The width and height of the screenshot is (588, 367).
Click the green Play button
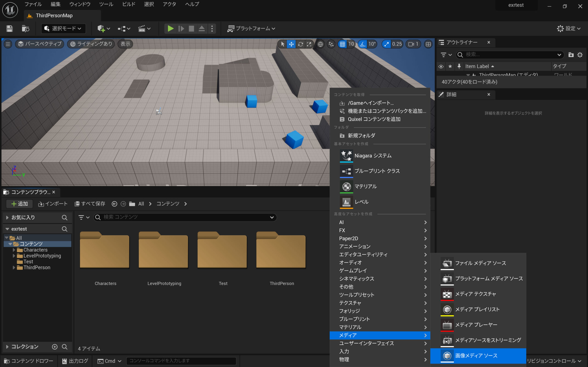170,29
